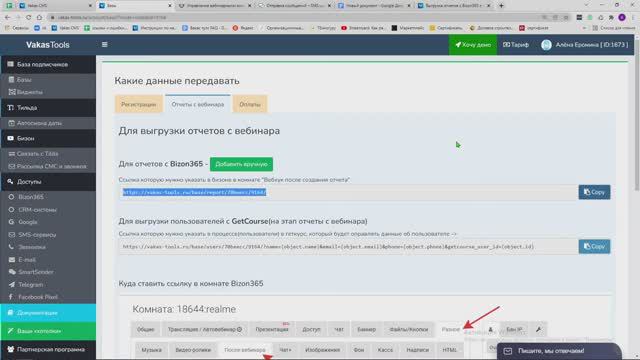640x360 pixels.
Task: Click the browser home icon
Action: (39, 18)
